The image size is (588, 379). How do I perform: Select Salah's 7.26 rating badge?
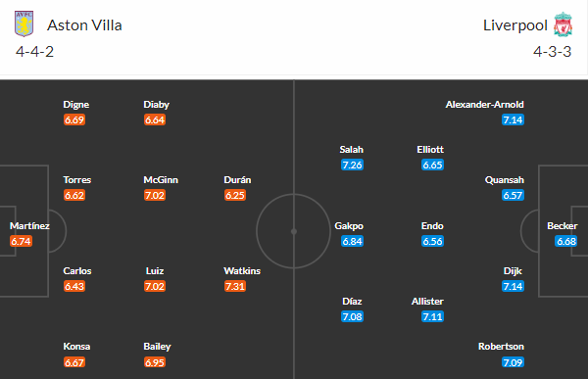click(x=352, y=165)
